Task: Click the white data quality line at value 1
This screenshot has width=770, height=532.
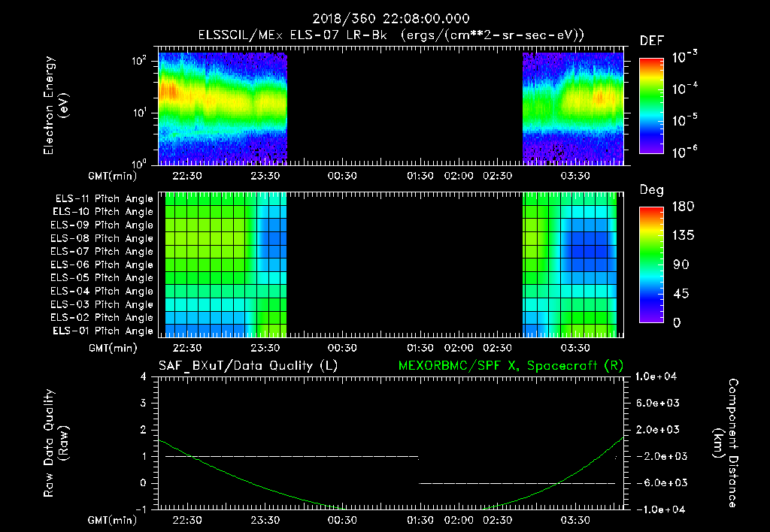Action: point(292,456)
